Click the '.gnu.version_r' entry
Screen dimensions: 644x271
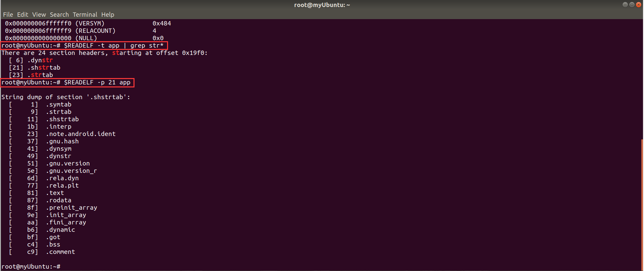point(71,171)
